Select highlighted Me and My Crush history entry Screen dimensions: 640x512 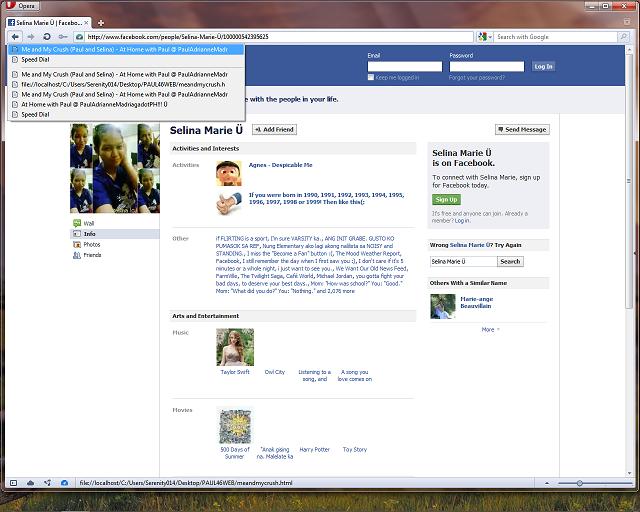point(126,49)
